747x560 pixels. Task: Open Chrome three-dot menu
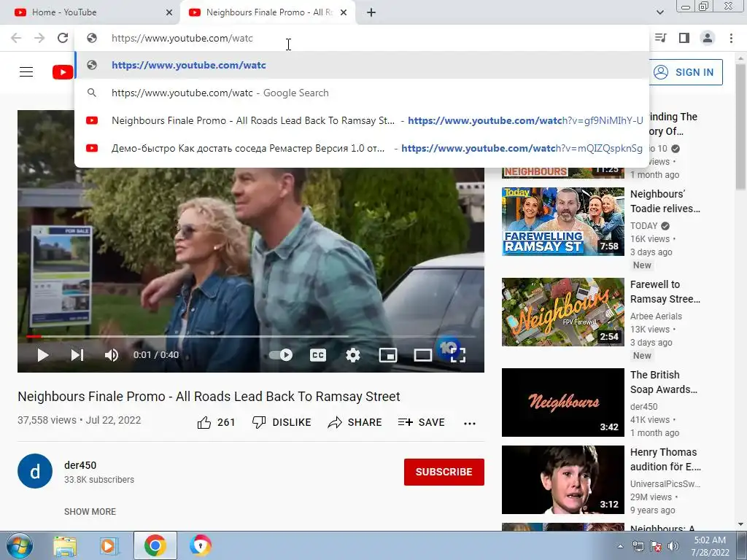pyautogui.click(x=731, y=38)
